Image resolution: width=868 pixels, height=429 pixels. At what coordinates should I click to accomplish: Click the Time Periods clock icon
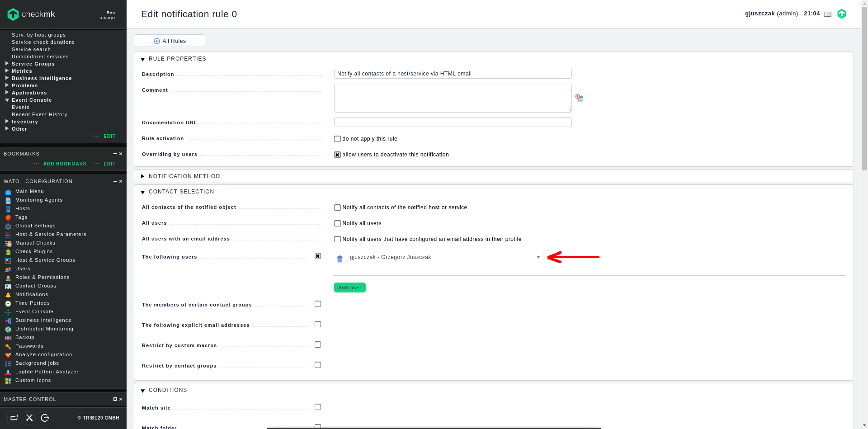click(x=8, y=303)
